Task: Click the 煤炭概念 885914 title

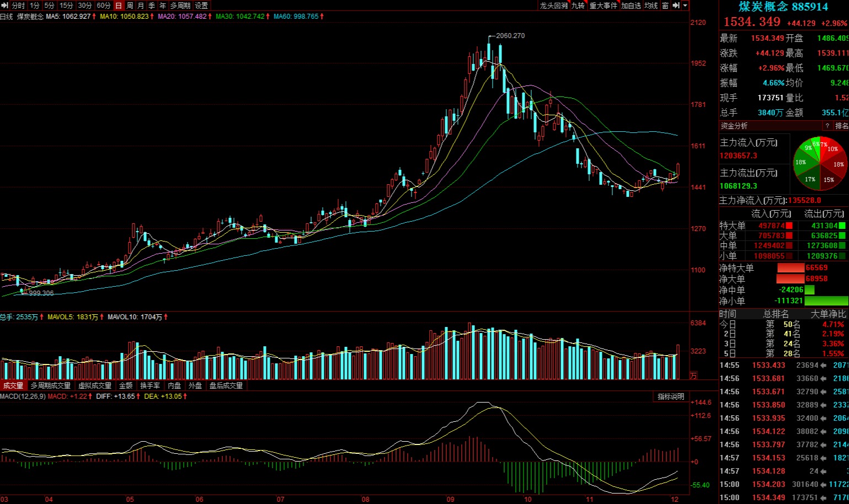Action: [x=783, y=7]
